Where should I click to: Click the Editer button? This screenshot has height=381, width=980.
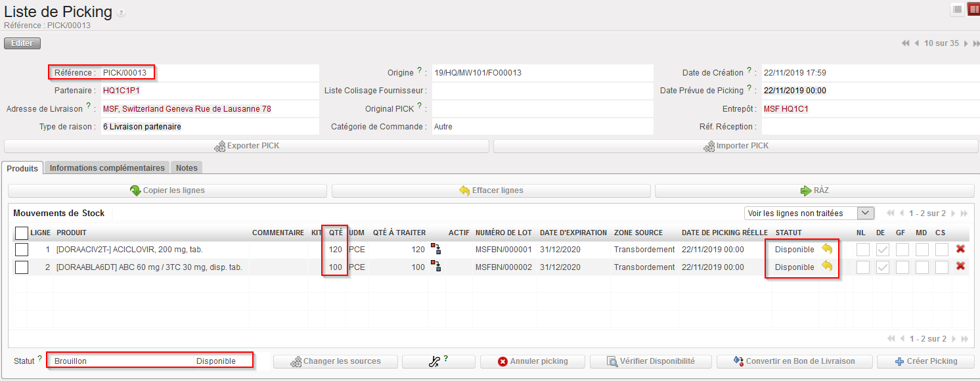22,43
